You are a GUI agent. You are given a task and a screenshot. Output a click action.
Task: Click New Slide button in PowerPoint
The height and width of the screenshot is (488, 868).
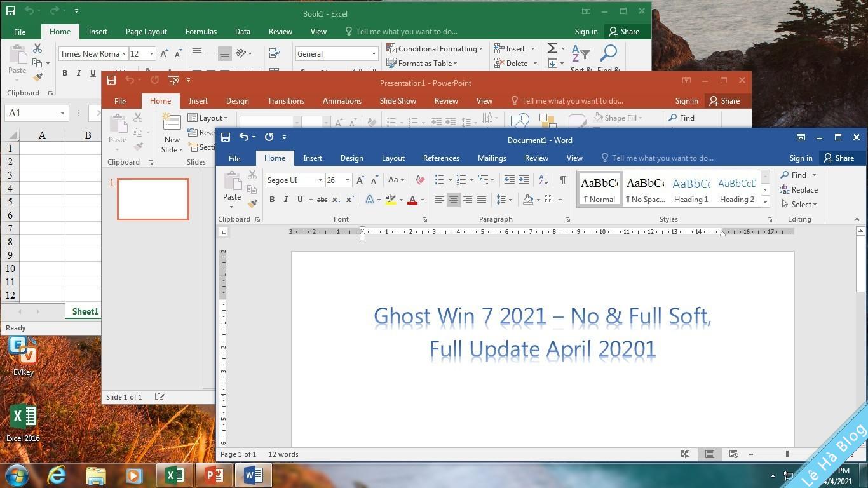coord(172,133)
